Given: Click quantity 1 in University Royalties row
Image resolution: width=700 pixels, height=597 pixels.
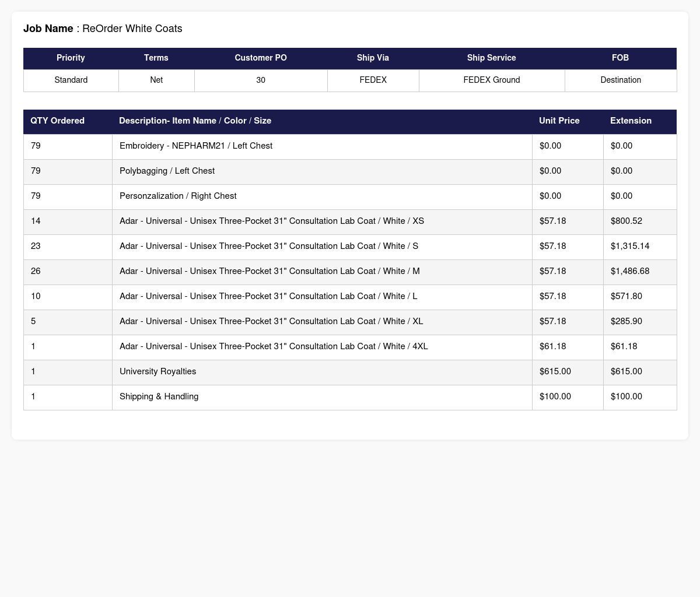Looking at the screenshot, I should pos(33,371).
